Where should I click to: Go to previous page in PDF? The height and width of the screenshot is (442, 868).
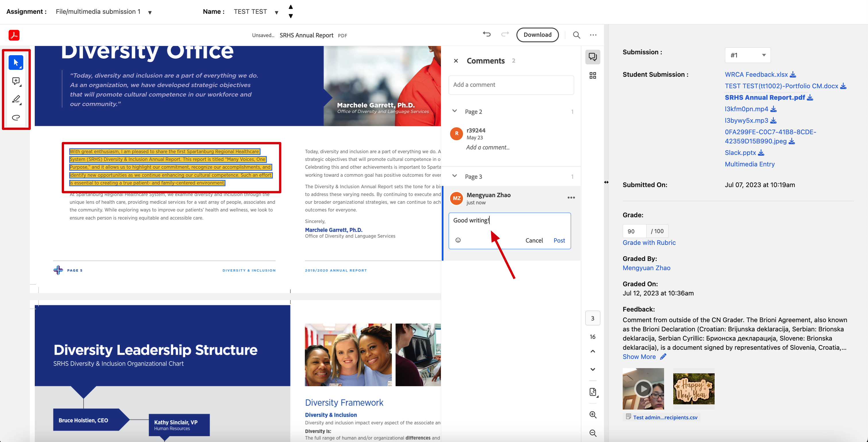593,351
